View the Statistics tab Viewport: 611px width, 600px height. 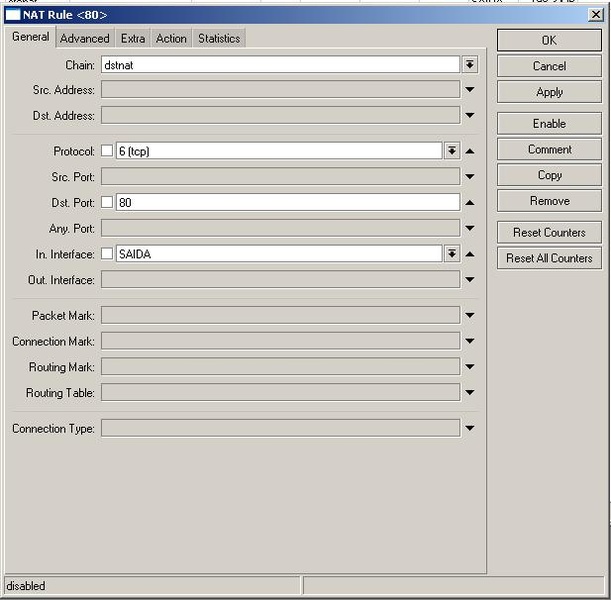pyautogui.click(x=219, y=38)
